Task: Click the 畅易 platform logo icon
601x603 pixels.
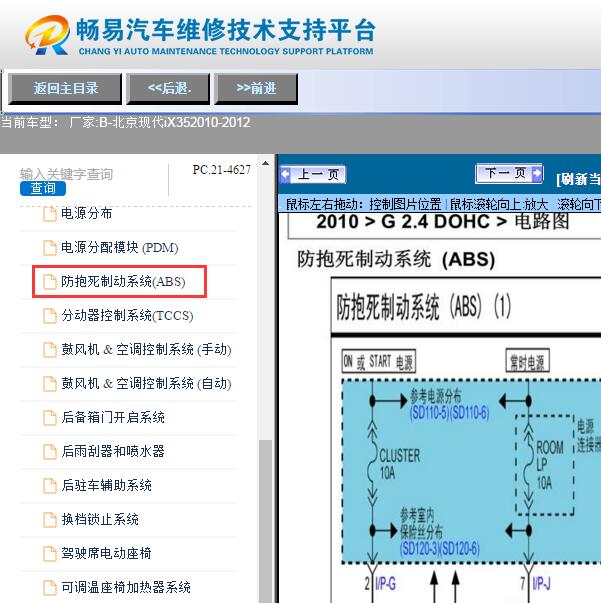Action: point(48,35)
